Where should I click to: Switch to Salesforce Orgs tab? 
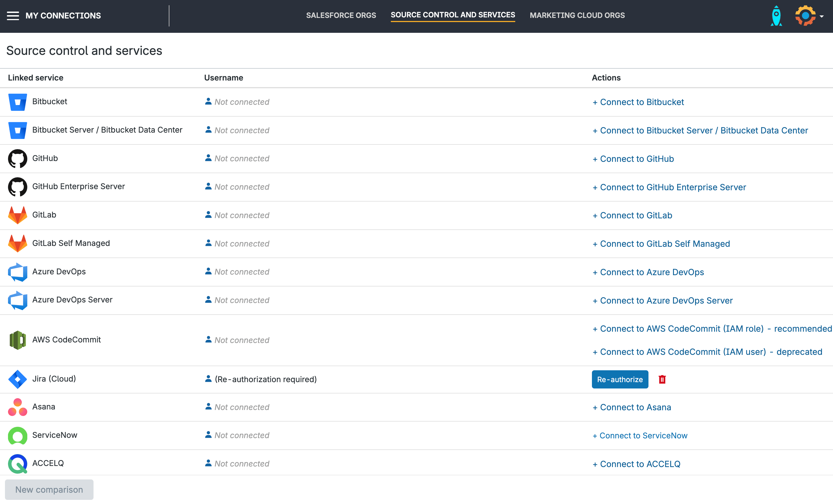[341, 15]
